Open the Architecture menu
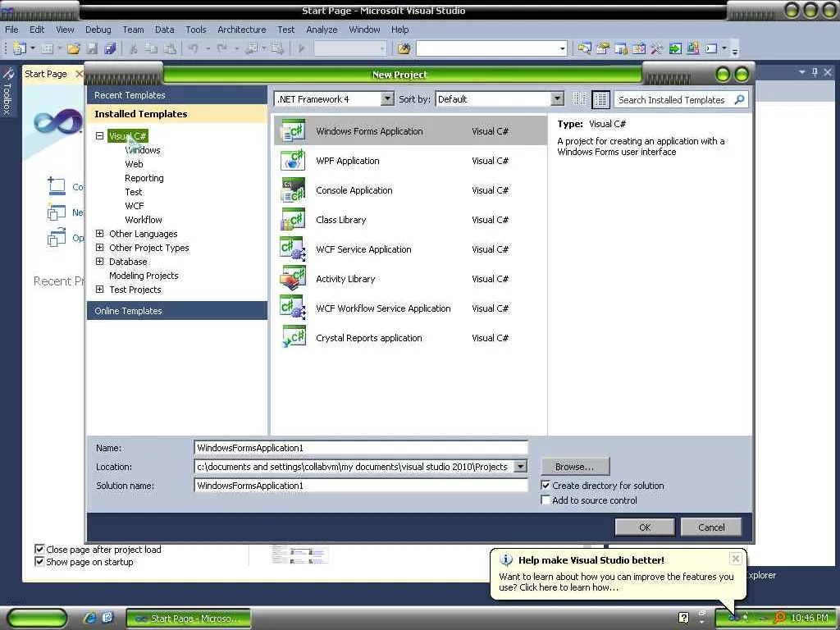Image resolution: width=840 pixels, height=630 pixels. 242,30
